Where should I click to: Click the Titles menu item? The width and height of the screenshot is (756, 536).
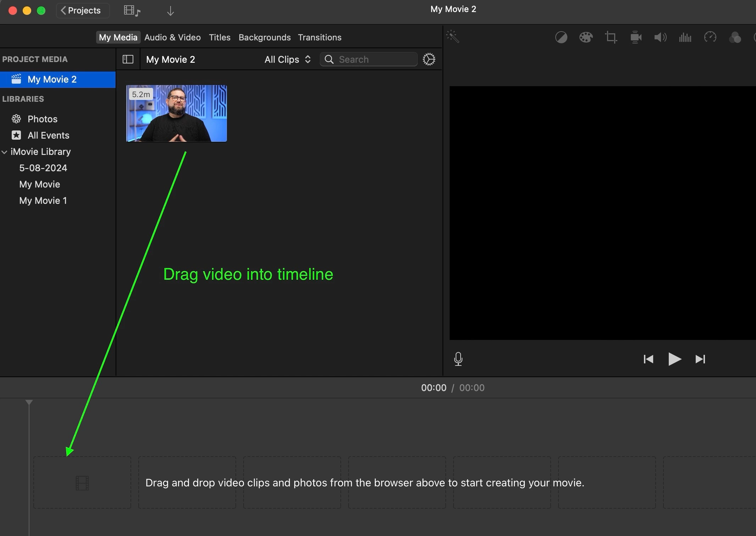[219, 37]
